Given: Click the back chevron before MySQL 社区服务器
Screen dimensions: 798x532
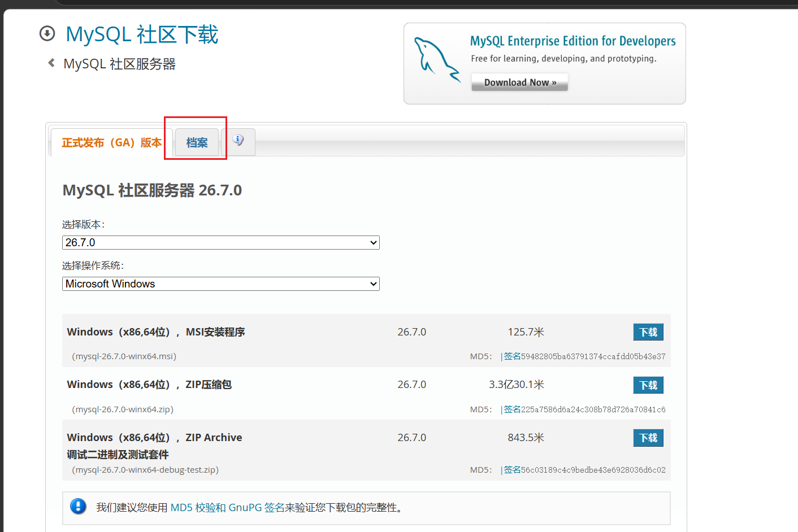Looking at the screenshot, I should click(x=51, y=63).
